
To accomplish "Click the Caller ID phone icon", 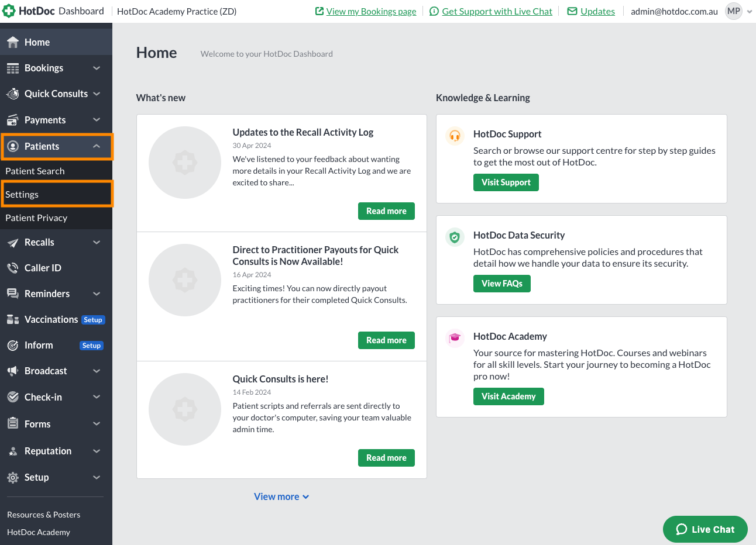I will click(13, 268).
